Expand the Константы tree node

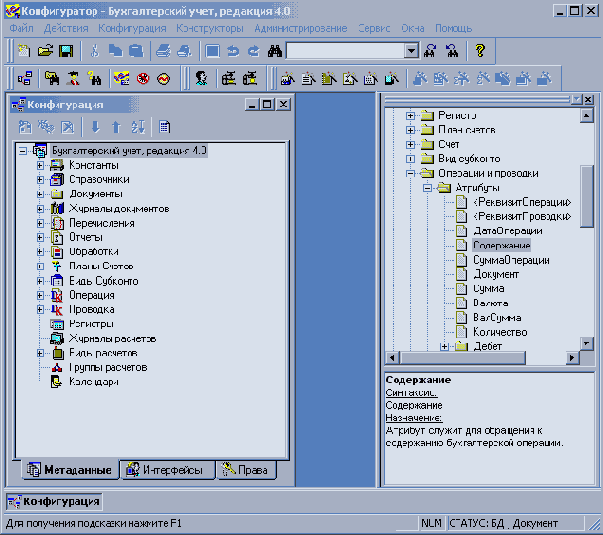(41, 165)
